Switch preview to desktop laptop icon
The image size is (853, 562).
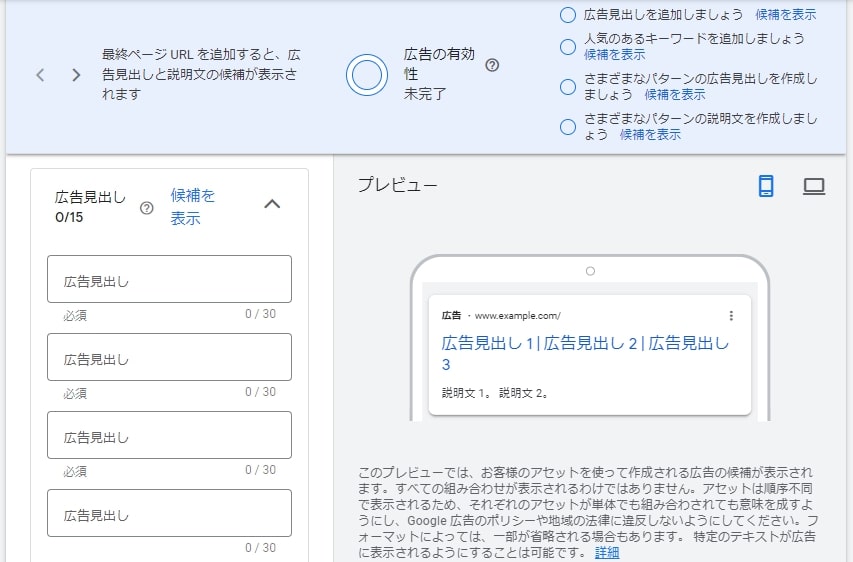pos(814,187)
